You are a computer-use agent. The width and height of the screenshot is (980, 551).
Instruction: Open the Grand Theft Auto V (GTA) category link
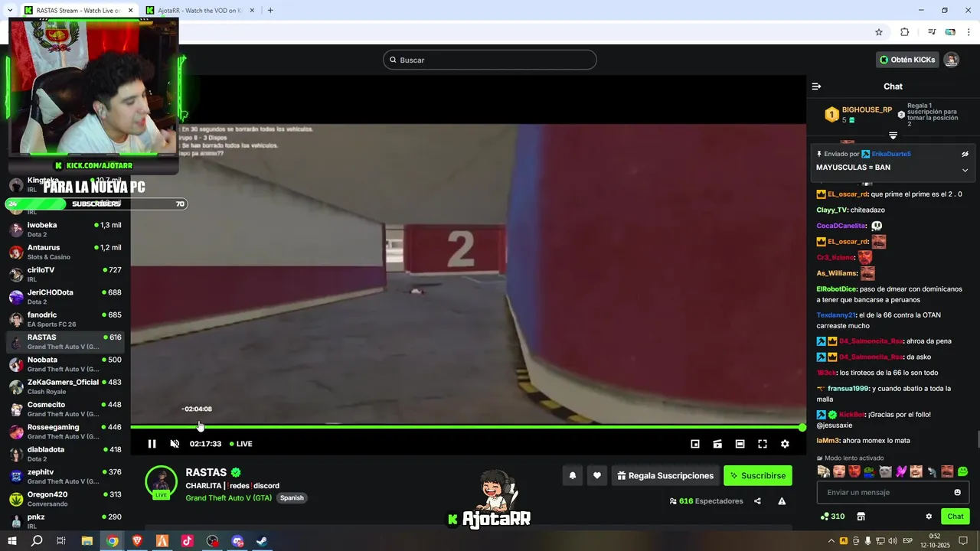click(228, 497)
